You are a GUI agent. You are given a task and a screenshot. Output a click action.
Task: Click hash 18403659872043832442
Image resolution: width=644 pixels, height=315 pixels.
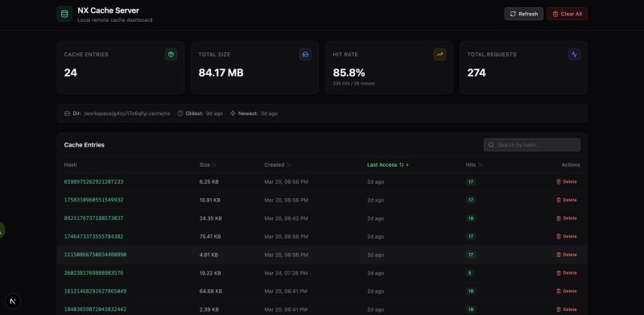pos(95,309)
